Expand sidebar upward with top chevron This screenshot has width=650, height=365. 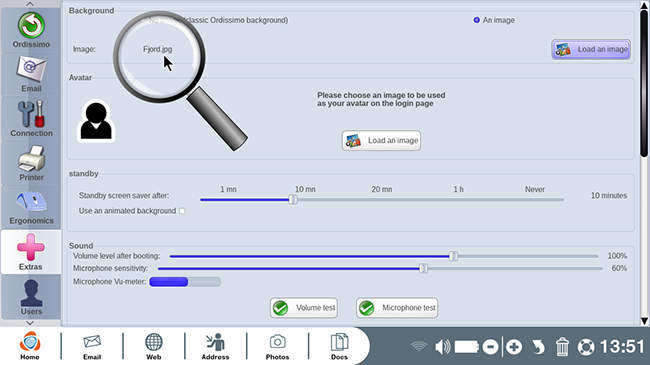(30, 4)
